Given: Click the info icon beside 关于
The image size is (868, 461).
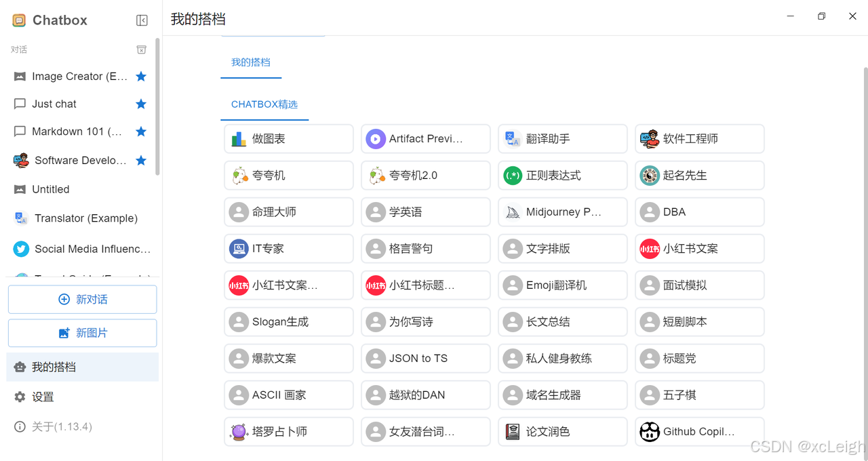Looking at the screenshot, I should point(20,426).
